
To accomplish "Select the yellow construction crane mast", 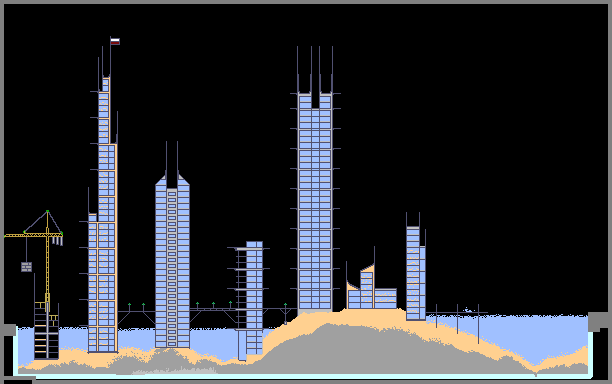I will (48, 261).
